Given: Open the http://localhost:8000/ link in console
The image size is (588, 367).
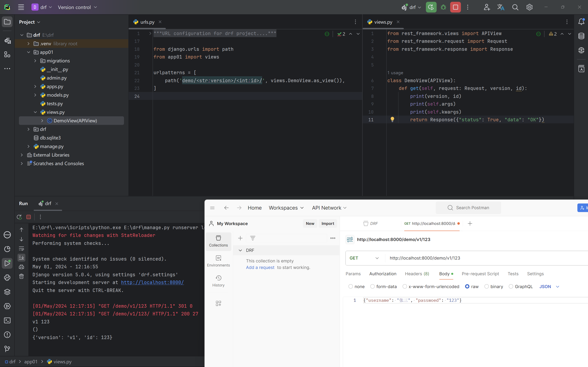Looking at the screenshot, I should [152, 282].
